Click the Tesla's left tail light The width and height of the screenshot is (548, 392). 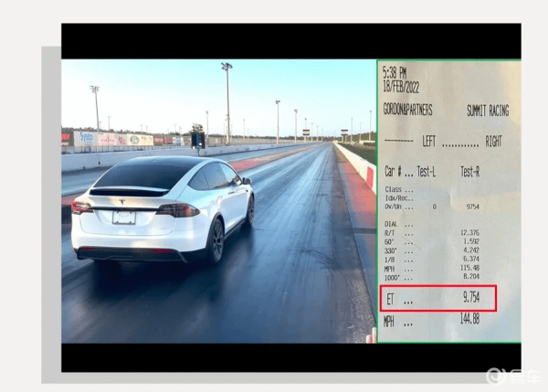(82, 207)
